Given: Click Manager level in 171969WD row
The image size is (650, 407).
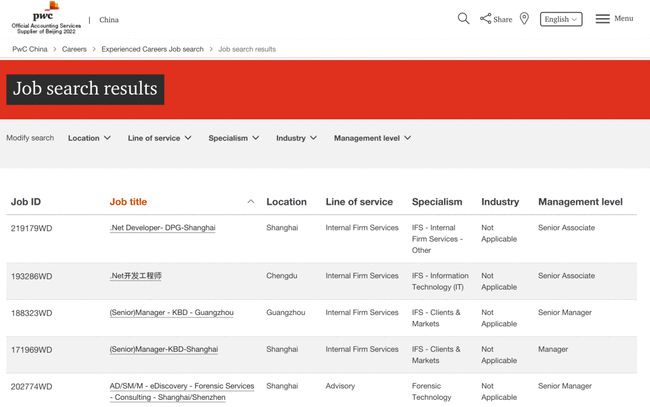Looking at the screenshot, I should (x=553, y=349).
